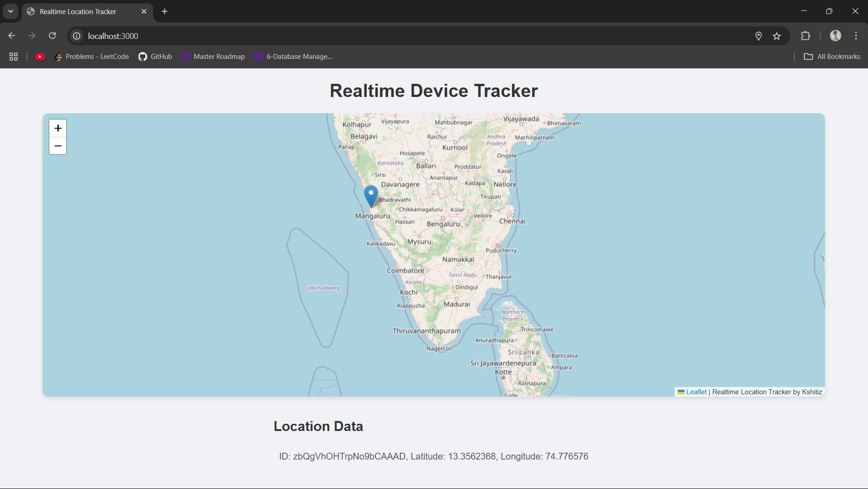Open a new browser tab

(x=165, y=11)
